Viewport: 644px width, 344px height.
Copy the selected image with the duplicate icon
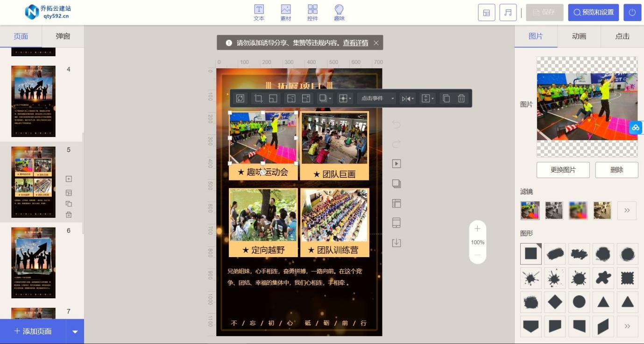446,98
